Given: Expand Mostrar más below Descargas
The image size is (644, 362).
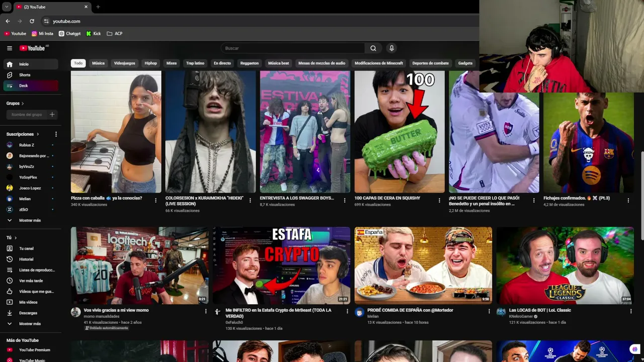Looking at the screenshot, I should (31, 324).
